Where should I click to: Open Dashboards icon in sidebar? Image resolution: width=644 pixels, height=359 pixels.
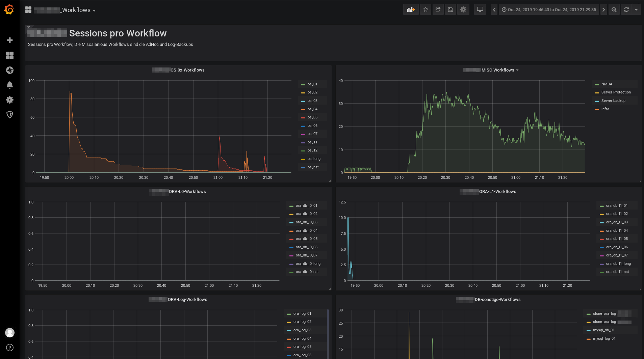pyautogui.click(x=10, y=55)
